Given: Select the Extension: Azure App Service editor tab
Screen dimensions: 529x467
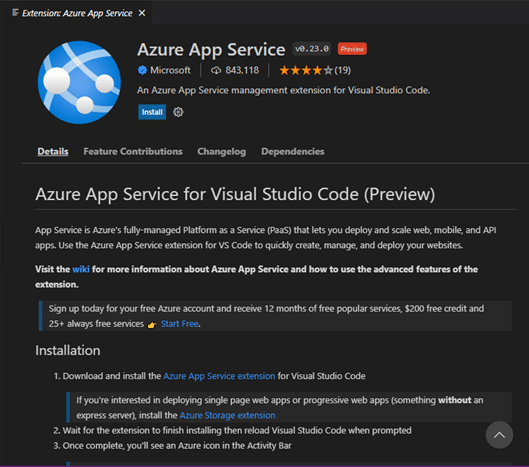Looking at the screenshot, I should (77, 13).
